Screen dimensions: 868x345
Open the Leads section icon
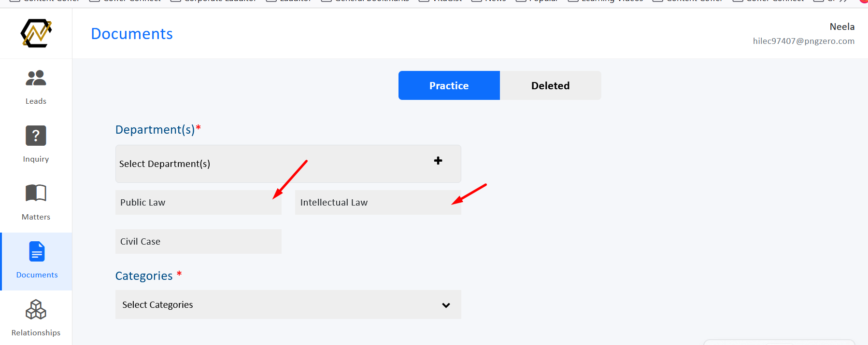coord(36,78)
